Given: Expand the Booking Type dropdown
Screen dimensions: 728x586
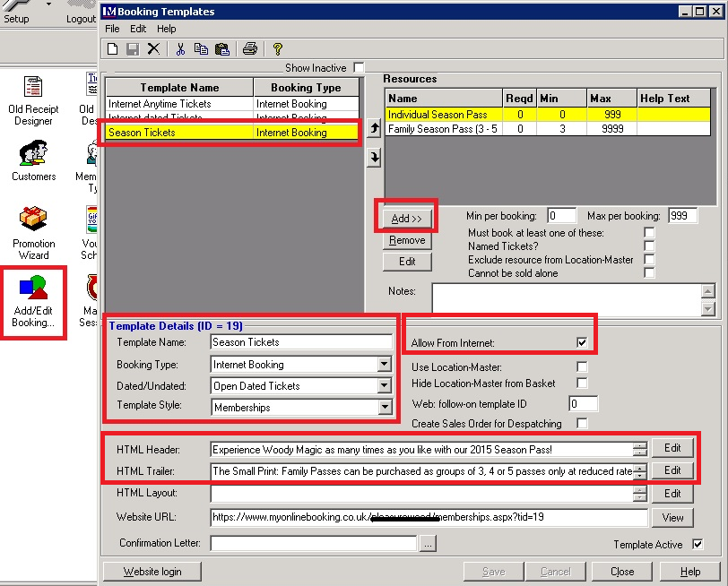Looking at the screenshot, I should [384, 364].
